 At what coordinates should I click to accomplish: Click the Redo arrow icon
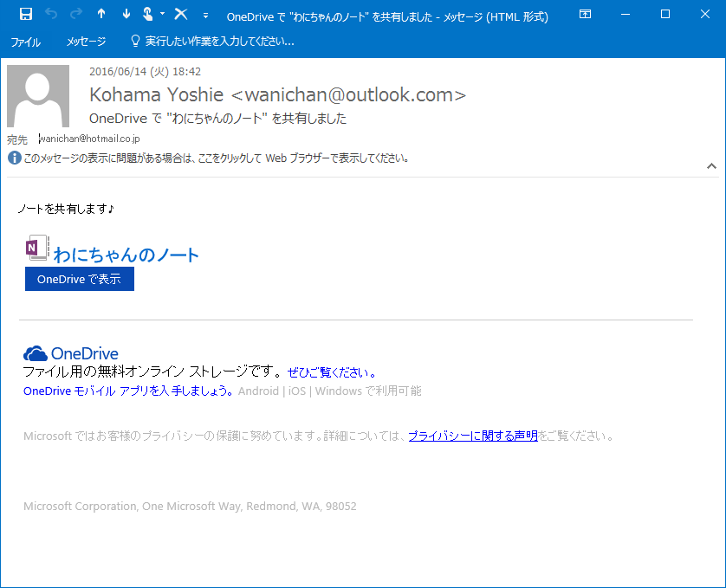pos(76,15)
